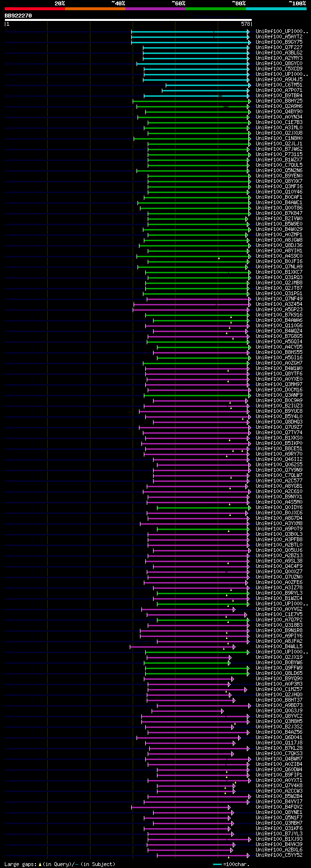311x868 pixels.
Task: Click the purple alignment bar for UniRef100_Q0G3J9
Action: point(188,711)
